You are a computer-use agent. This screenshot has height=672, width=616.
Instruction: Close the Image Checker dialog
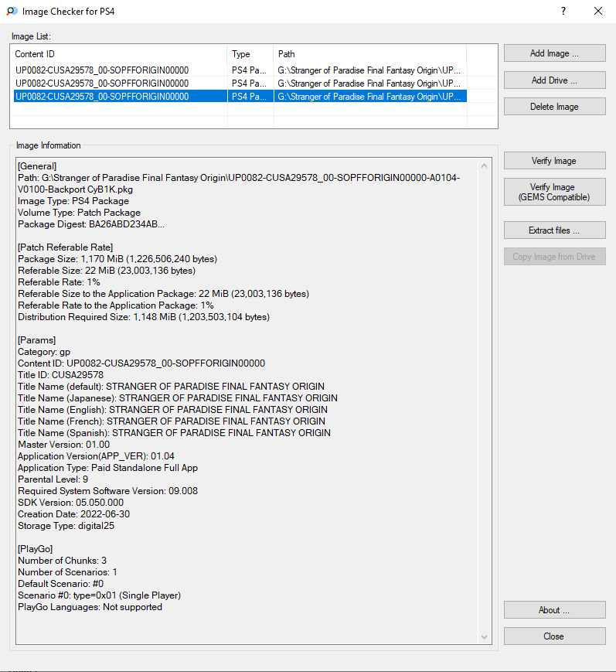554,636
